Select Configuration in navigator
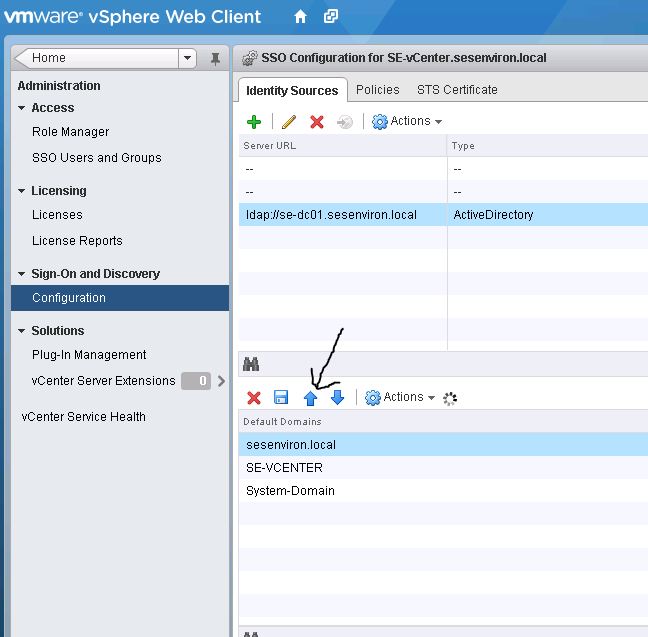 [120, 298]
